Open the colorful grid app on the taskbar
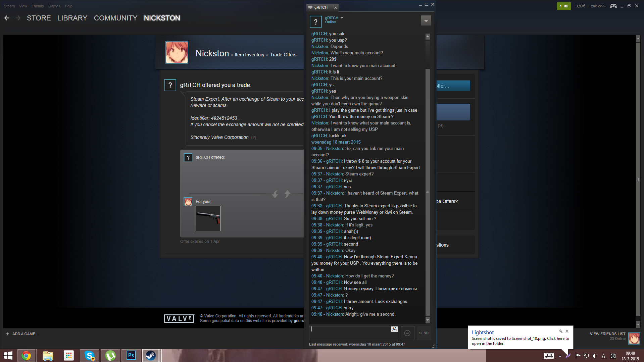 tap(69, 356)
